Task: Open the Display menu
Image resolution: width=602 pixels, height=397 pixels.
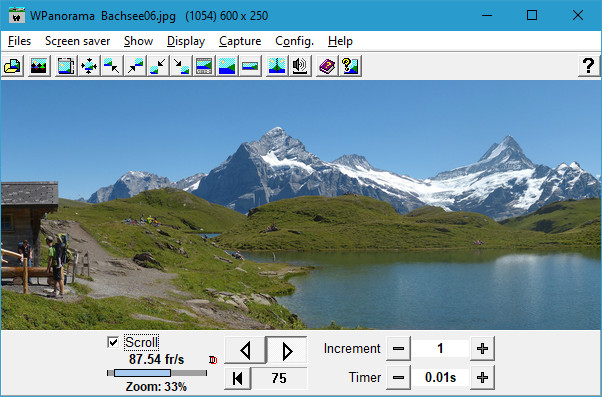Action: (x=186, y=41)
